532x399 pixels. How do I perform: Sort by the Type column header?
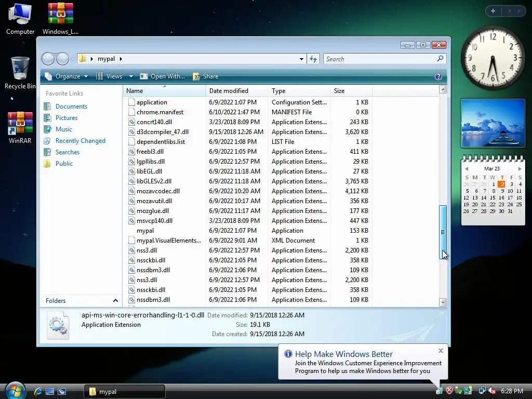point(300,90)
